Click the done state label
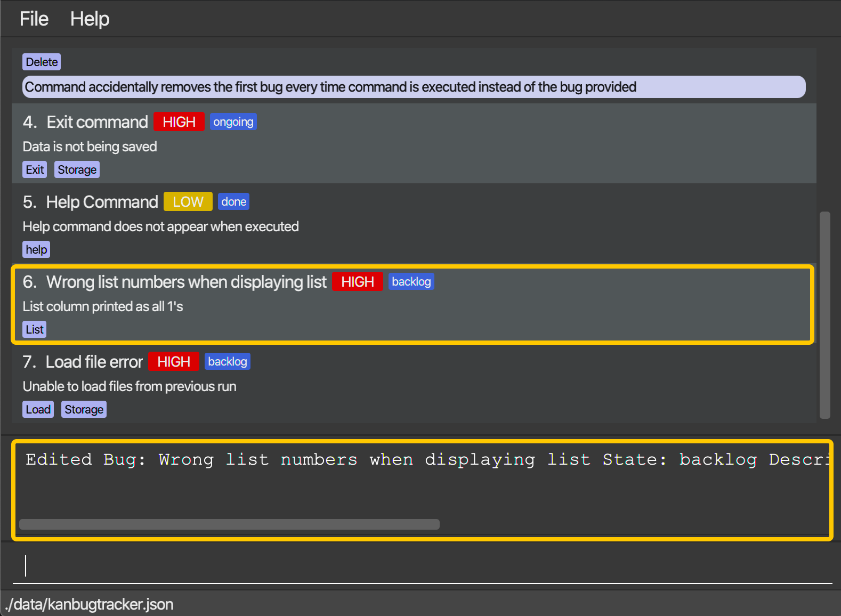Image resolution: width=841 pixels, height=616 pixels. tap(234, 202)
